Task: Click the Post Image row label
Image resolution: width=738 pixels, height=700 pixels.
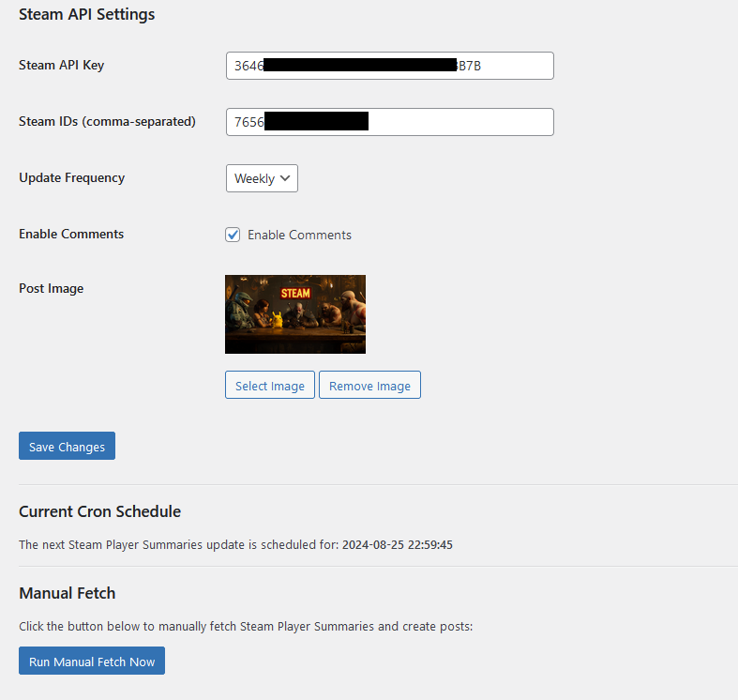Action: 52,288
